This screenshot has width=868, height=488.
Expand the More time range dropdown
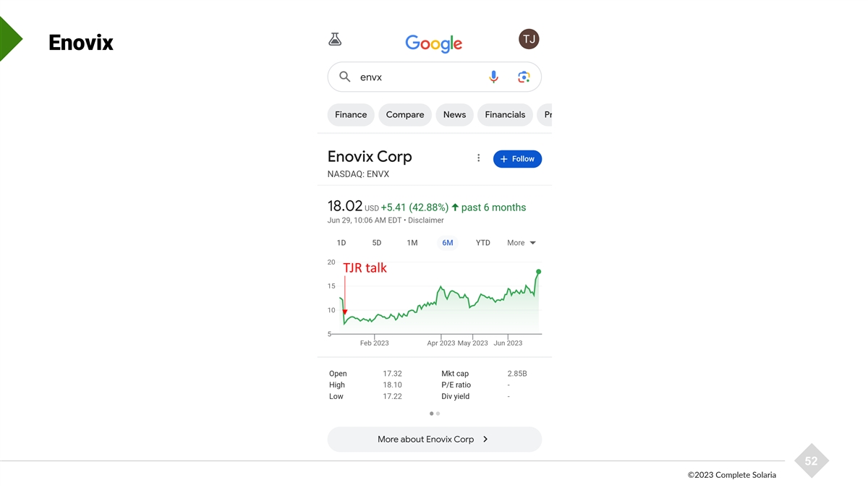pos(522,243)
